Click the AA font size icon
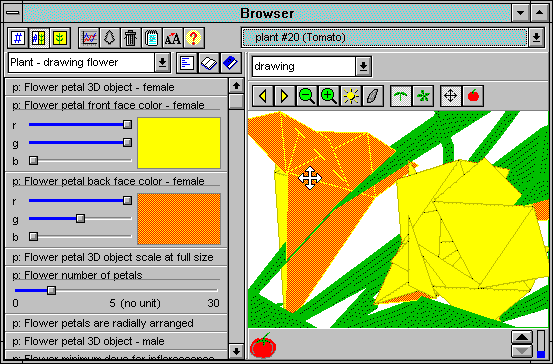The height and width of the screenshot is (364, 553). 172,38
